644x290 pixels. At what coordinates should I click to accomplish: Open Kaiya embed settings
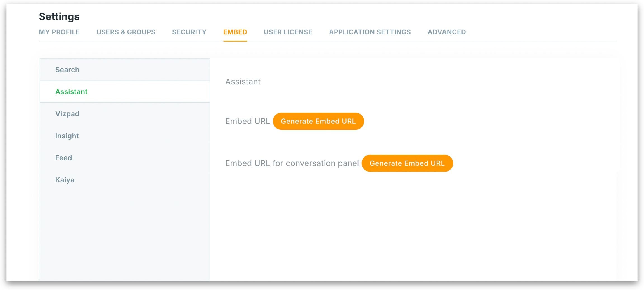coord(125,180)
